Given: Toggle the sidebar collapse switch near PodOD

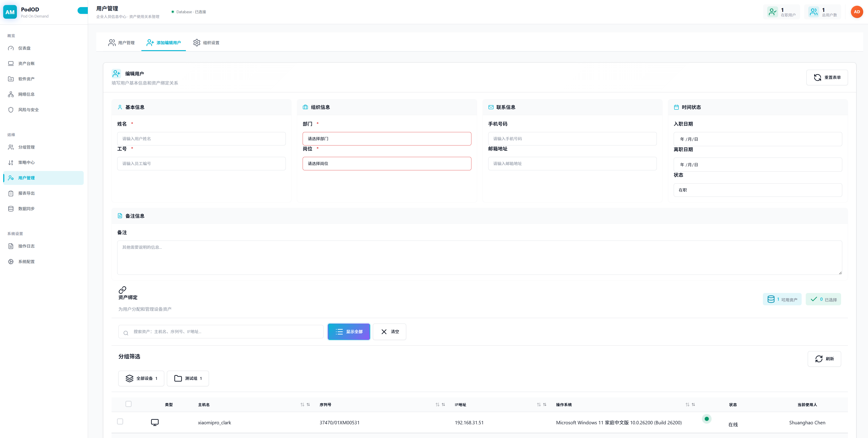Looking at the screenshot, I should pos(83,11).
